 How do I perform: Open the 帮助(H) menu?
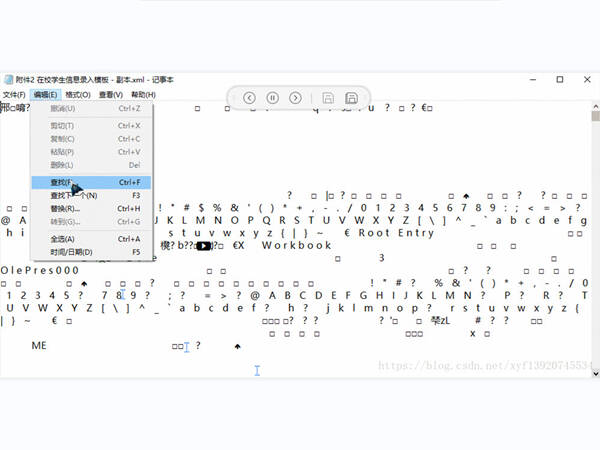[143, 95]
